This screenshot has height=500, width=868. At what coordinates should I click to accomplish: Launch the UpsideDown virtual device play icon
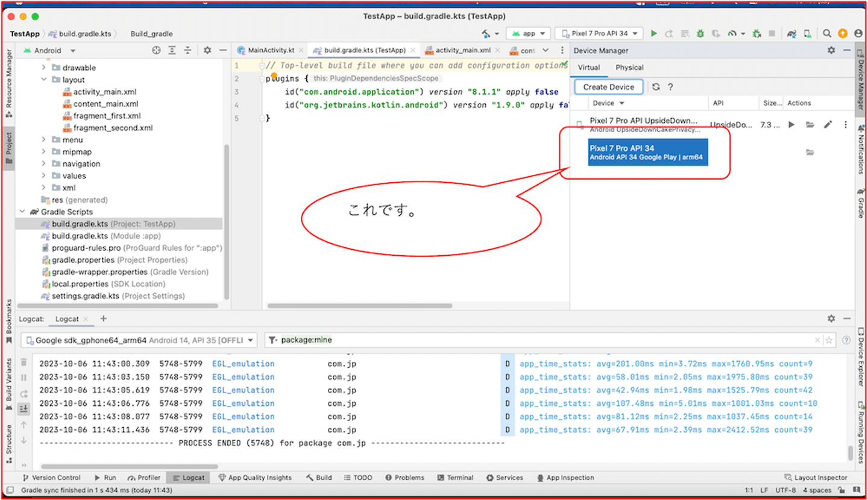coord(791,125)
